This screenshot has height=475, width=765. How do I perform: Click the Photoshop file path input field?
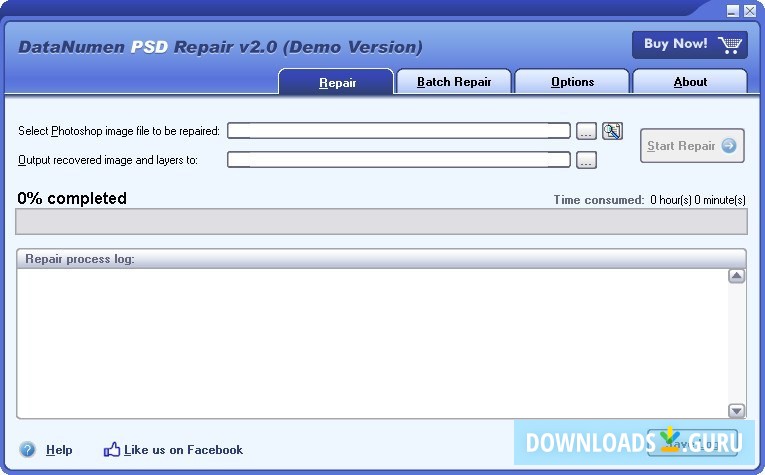point(399,131)
